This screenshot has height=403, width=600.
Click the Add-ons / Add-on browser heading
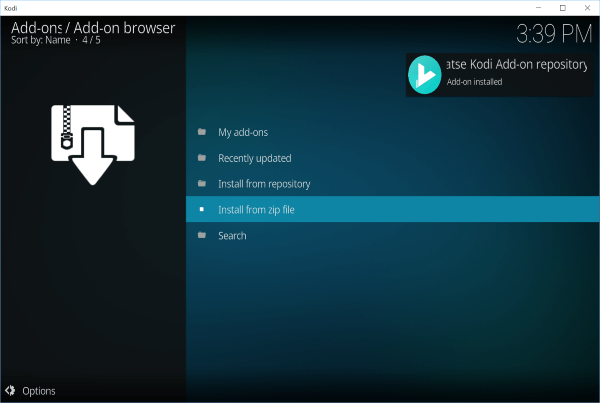pyautogui.click(x=92, y=28)
